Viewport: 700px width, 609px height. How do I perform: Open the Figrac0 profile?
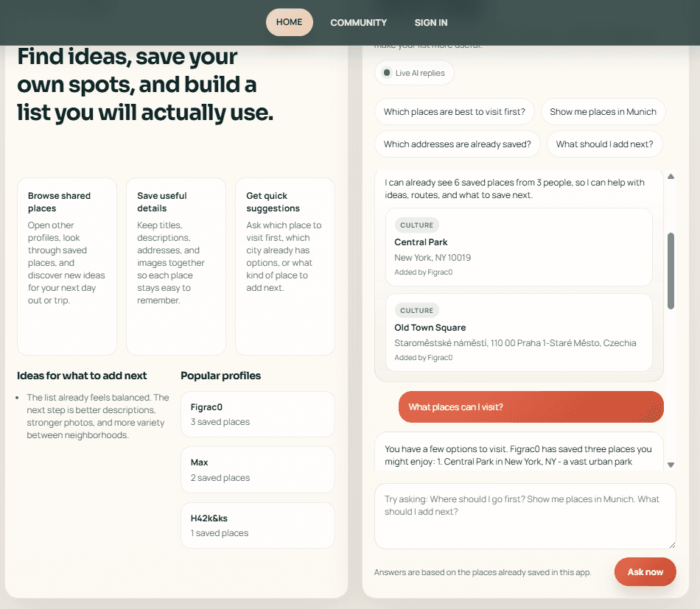[257, 414]
